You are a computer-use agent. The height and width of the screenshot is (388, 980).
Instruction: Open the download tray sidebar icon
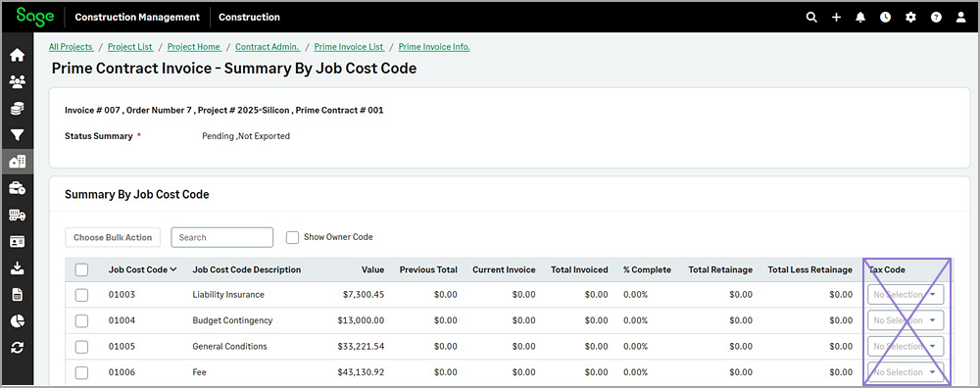17,268
